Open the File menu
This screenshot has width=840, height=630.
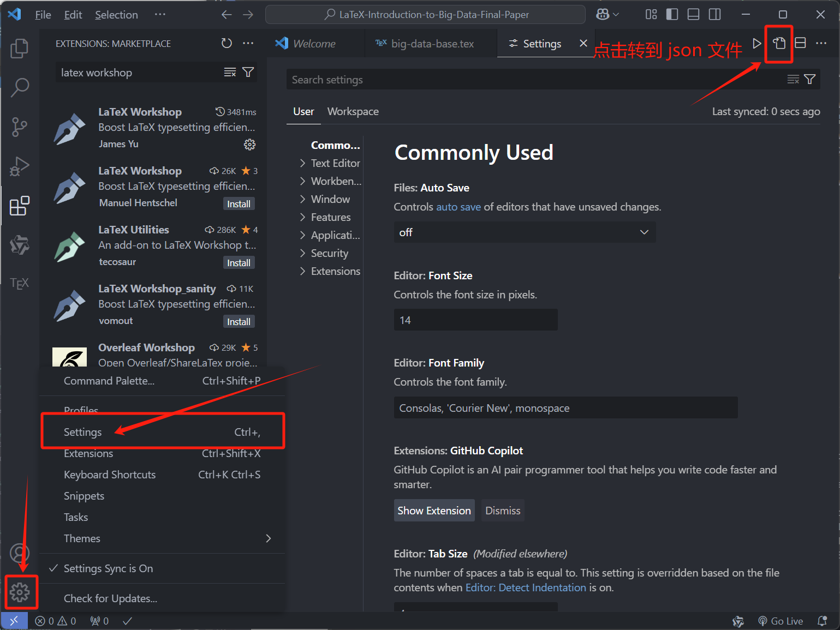click(x=43, y=15)
